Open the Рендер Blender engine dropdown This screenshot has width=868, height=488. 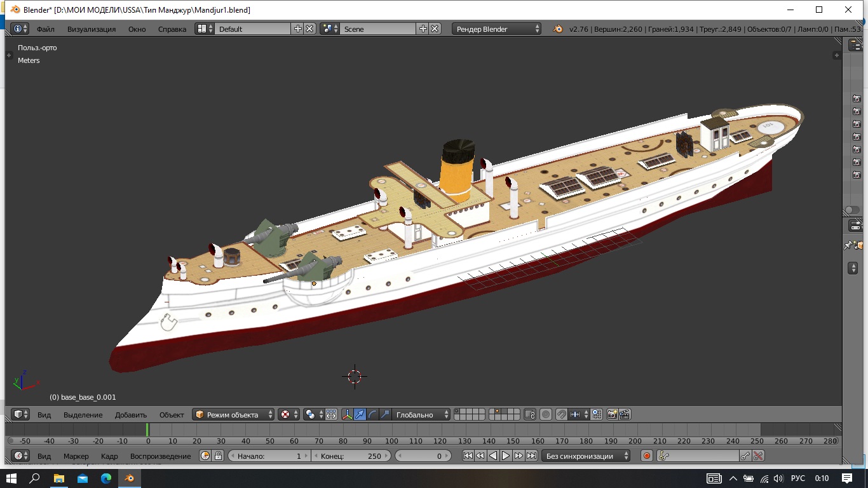497,29
